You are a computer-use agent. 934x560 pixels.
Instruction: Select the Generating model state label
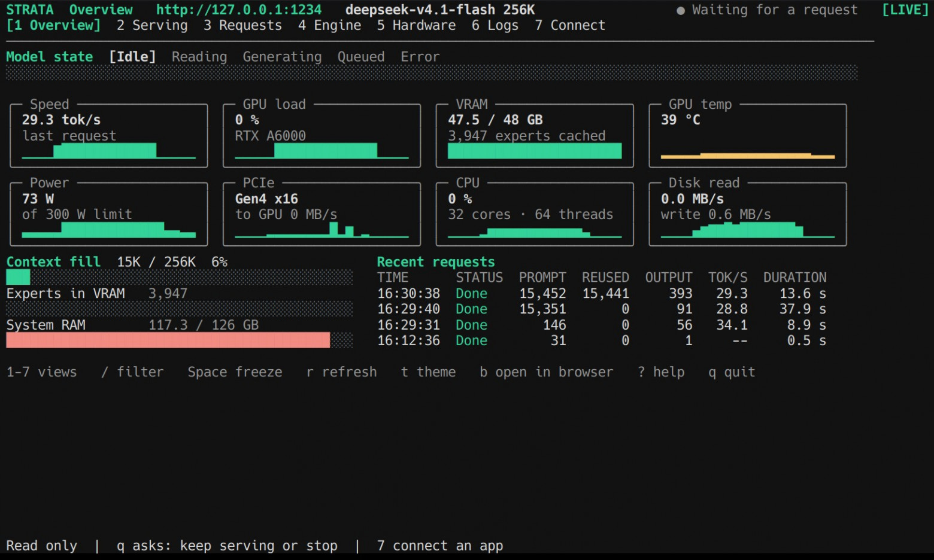click(282, 57)
